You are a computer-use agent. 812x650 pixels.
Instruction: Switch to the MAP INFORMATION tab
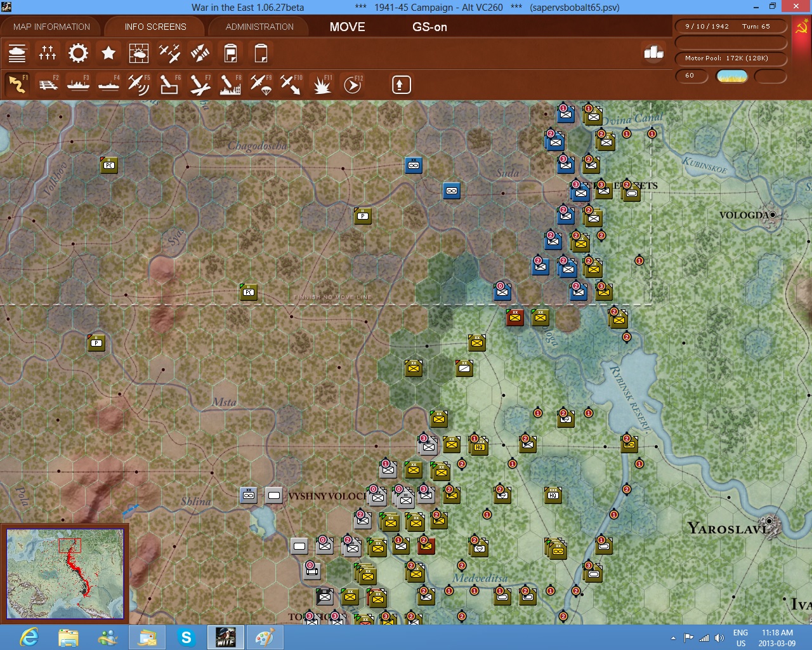click(51, 27)
